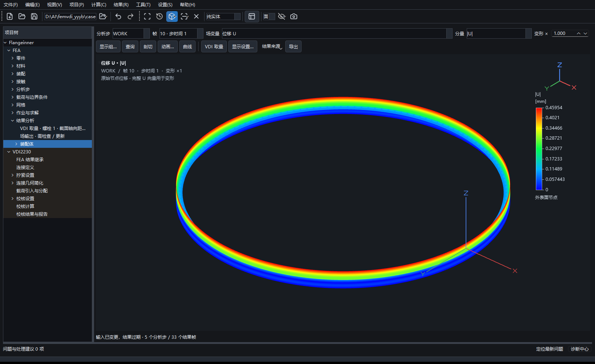Toggle the panel layout icon
595x364 pixels.
pos(252,16)
